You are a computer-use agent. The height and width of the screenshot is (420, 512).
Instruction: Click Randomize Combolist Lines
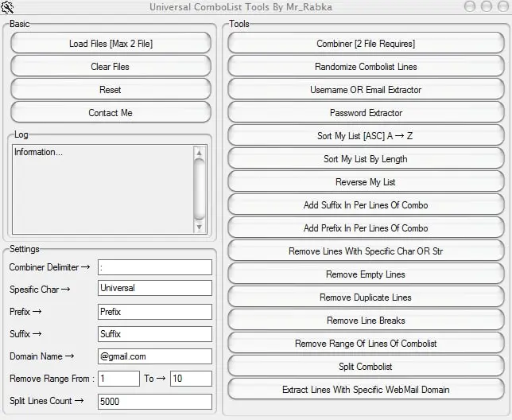[x=366, y=66]
